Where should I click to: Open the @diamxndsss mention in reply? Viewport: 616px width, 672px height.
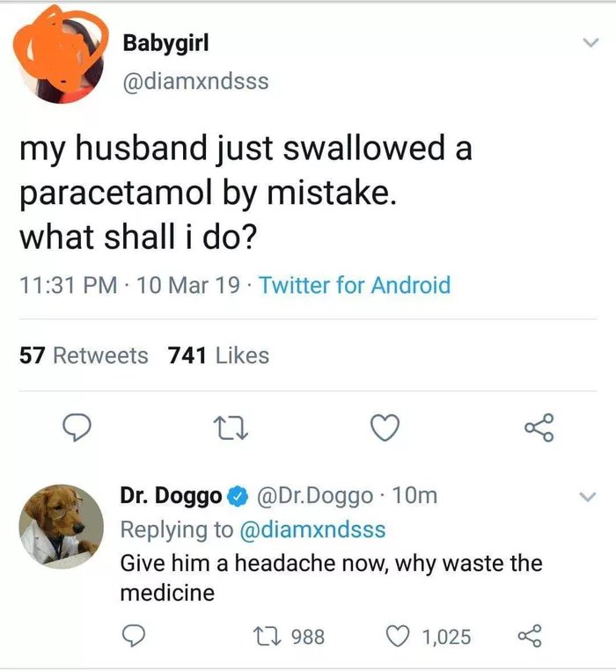312,530
